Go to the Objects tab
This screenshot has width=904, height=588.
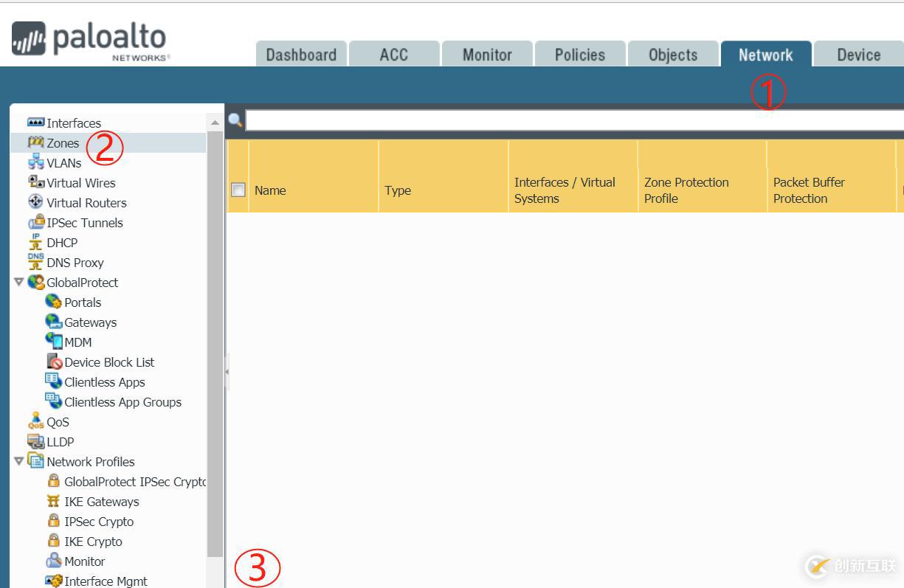click(673, 55)
